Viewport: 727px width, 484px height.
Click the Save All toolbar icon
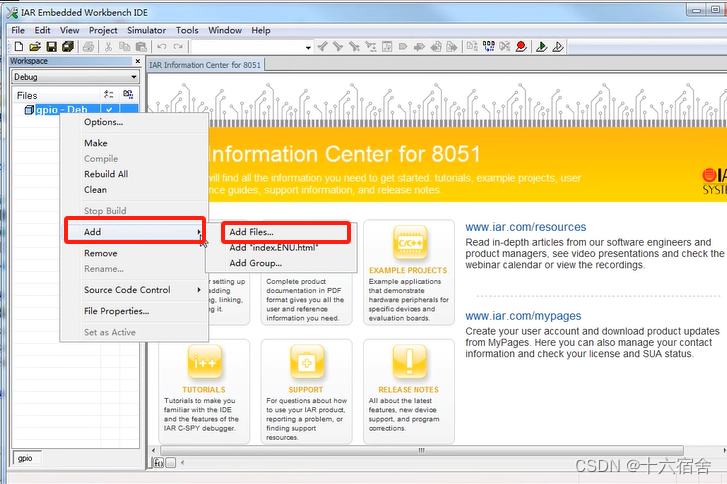(68, 46)
